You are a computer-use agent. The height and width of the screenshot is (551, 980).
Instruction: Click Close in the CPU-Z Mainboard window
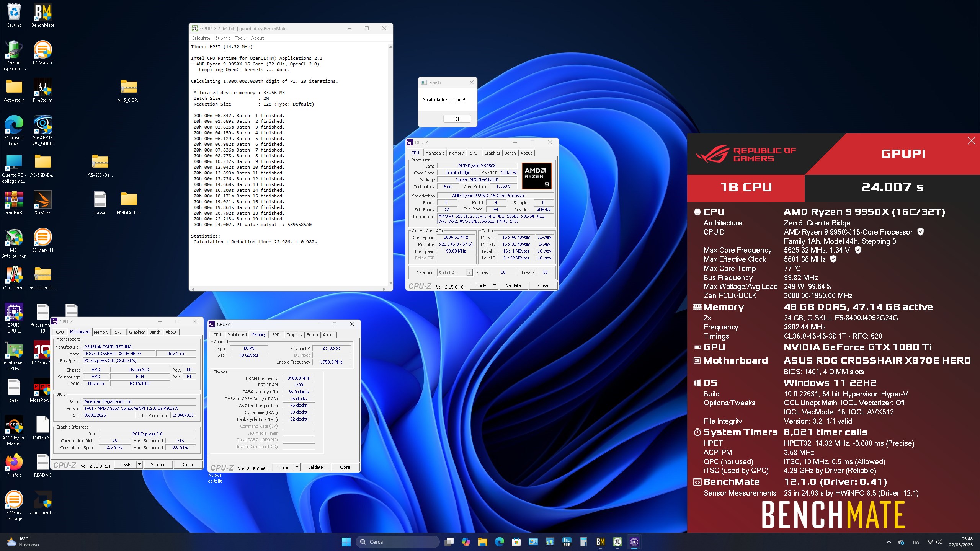coord(188,465)
